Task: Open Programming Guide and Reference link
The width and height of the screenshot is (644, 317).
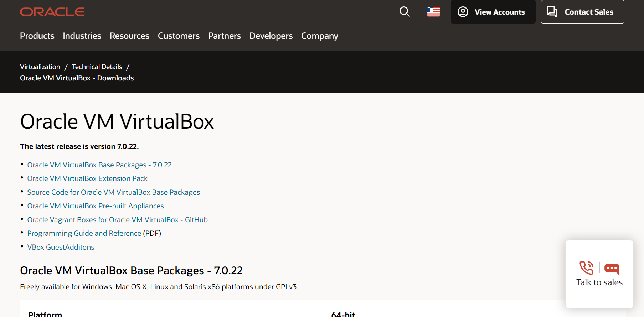Action: pos(84,233)
